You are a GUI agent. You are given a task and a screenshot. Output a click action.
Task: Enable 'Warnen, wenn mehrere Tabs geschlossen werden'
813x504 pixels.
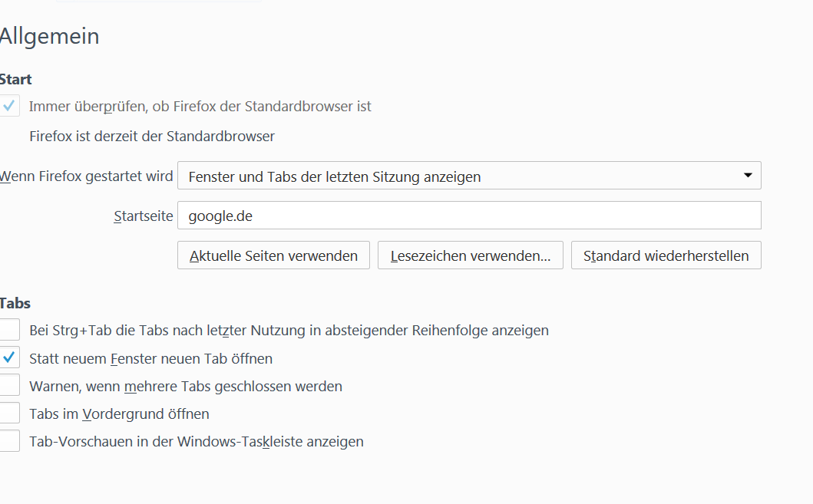(x=9, y=385)
